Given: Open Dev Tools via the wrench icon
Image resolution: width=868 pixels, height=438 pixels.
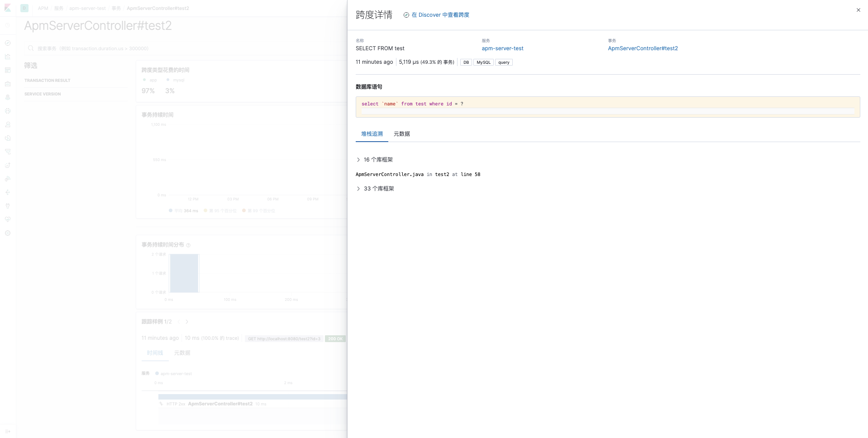Looking at the screenshot, I should tap(8, 206).
